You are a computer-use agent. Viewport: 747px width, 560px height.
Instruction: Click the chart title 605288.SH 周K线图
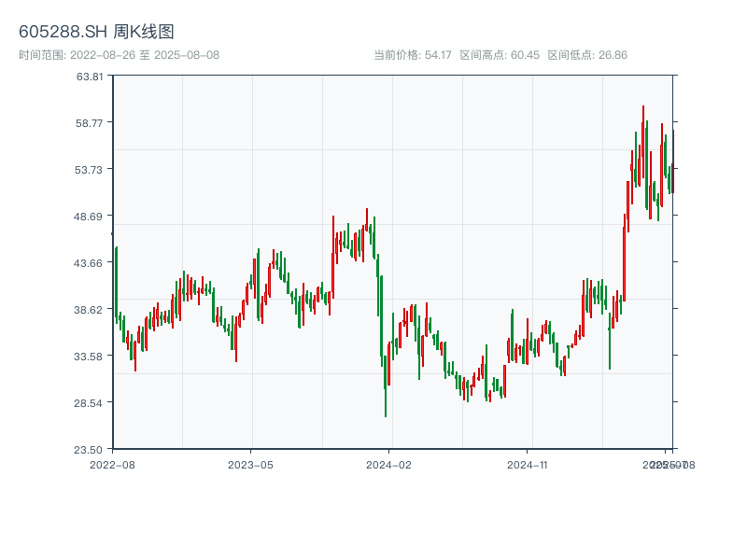pos(96,32)
